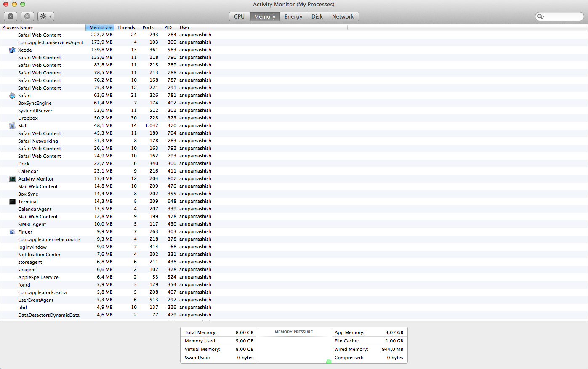This screenshot has width=588, height=369.
Task: Select Mail Web Content with PID 476
Action: 294,186
